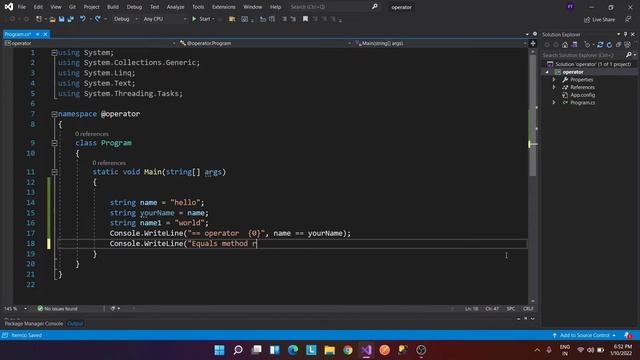Expand Program.cs node arrow

[x=554, y=103]
